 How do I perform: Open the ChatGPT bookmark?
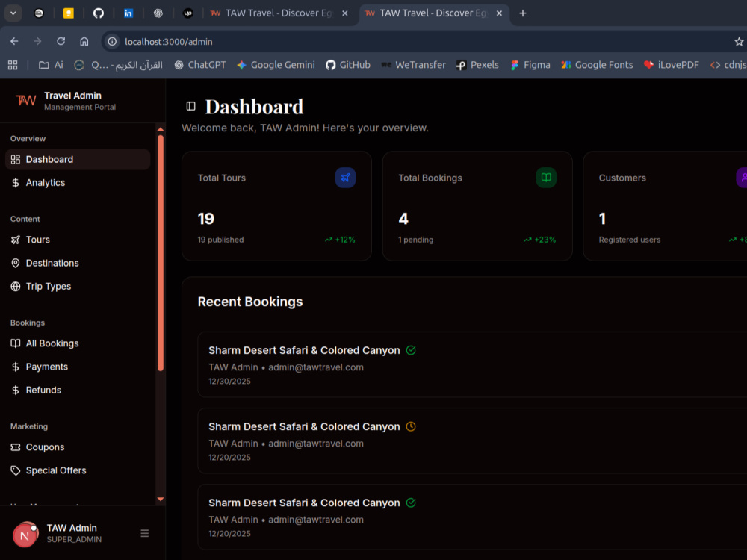point(199,65)
